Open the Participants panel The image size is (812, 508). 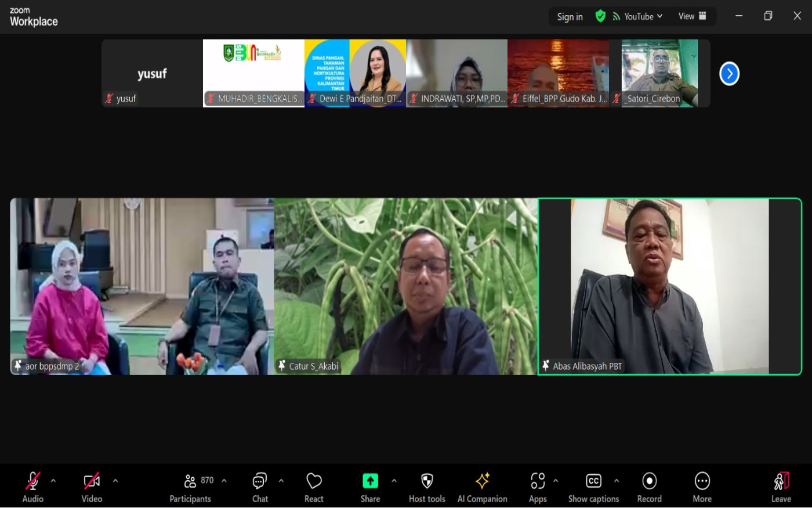click(191, 487)
